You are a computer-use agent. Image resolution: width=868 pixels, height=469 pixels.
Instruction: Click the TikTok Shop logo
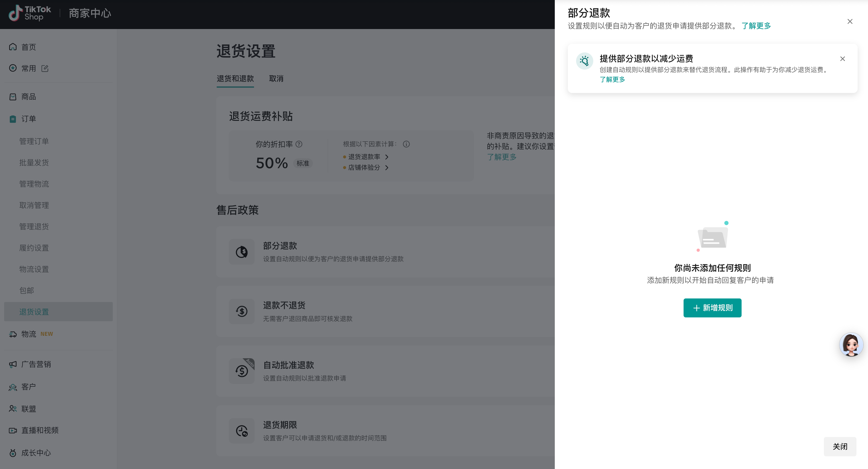tap(30, 13)
